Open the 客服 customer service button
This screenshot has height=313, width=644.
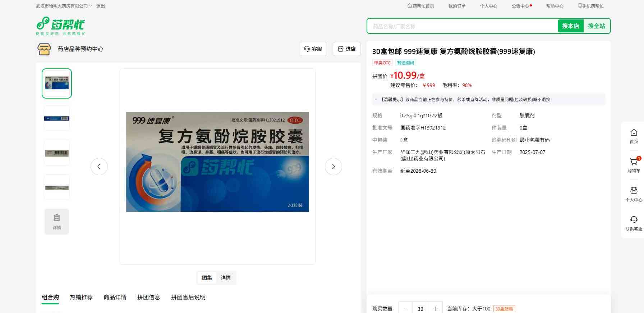click(313, 49)
